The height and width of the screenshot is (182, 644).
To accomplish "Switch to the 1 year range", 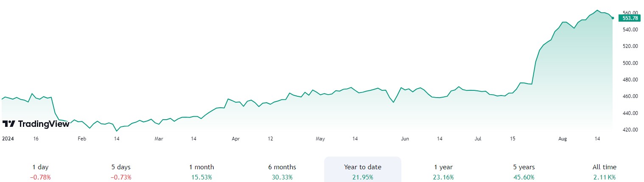I will pyautogui.click(x=443, y=172).
